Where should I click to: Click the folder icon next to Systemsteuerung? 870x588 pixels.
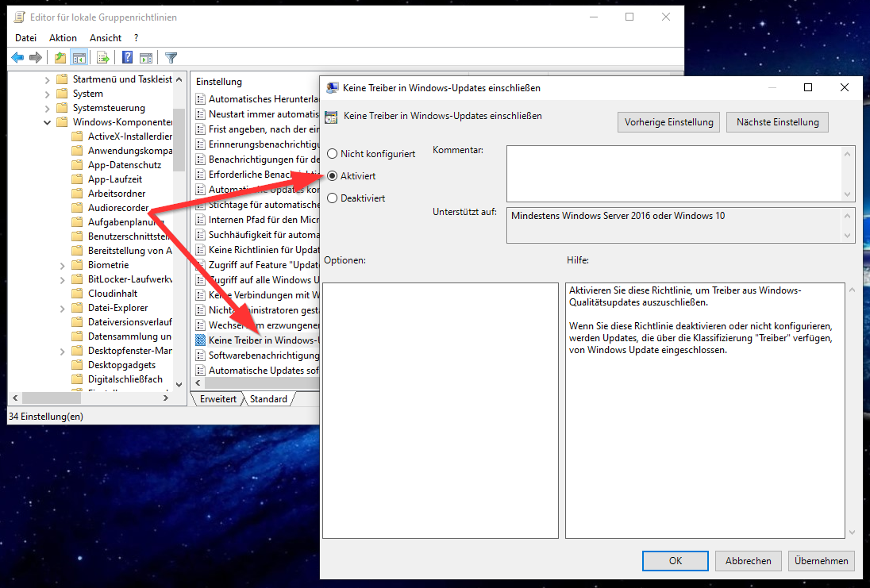point(62,108)
